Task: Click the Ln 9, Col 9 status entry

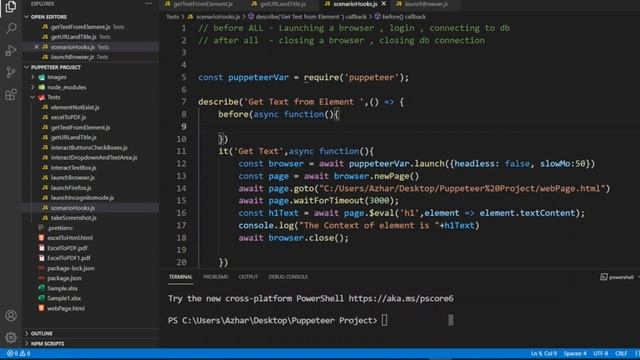Action: point(543,353)
